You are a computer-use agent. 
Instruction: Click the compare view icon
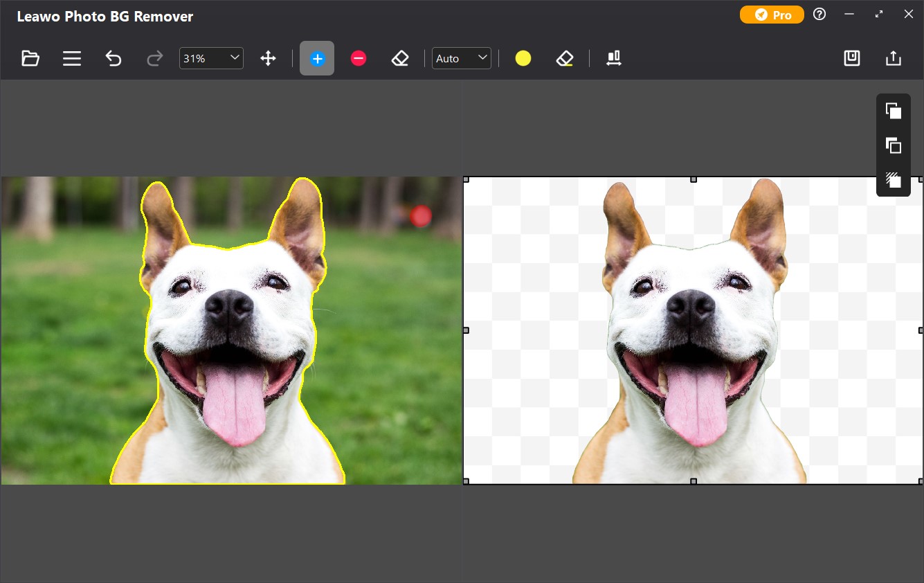613,59
